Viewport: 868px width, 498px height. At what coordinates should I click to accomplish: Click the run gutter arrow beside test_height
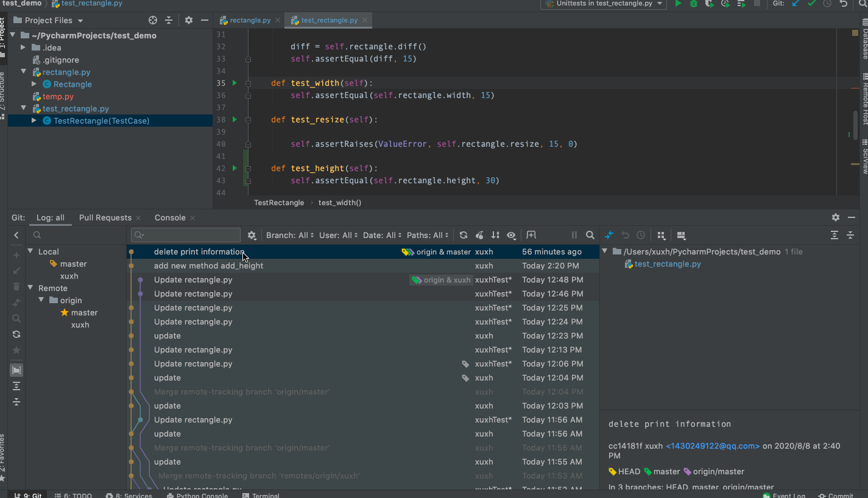coord(235,168)
